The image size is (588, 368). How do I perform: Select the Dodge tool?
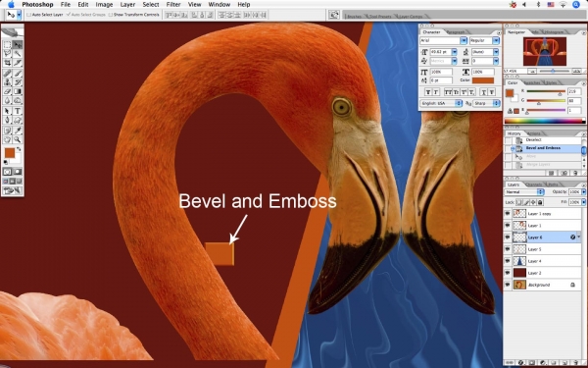point(18,101)
